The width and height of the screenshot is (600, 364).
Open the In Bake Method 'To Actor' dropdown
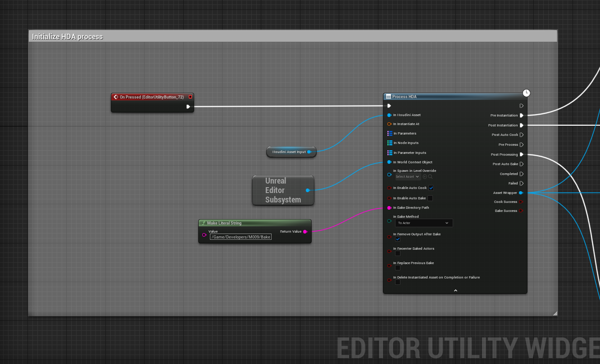[x=424, y=223]
